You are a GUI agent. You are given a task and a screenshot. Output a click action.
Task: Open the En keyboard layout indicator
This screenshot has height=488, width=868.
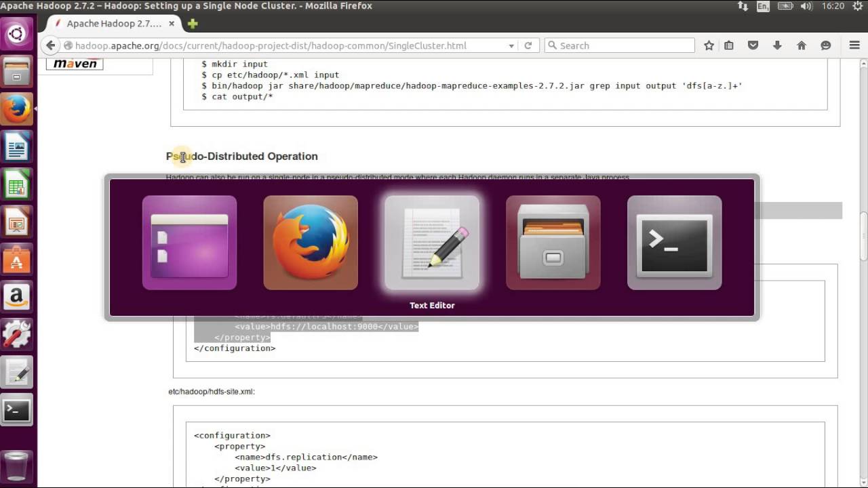[763, 6]
